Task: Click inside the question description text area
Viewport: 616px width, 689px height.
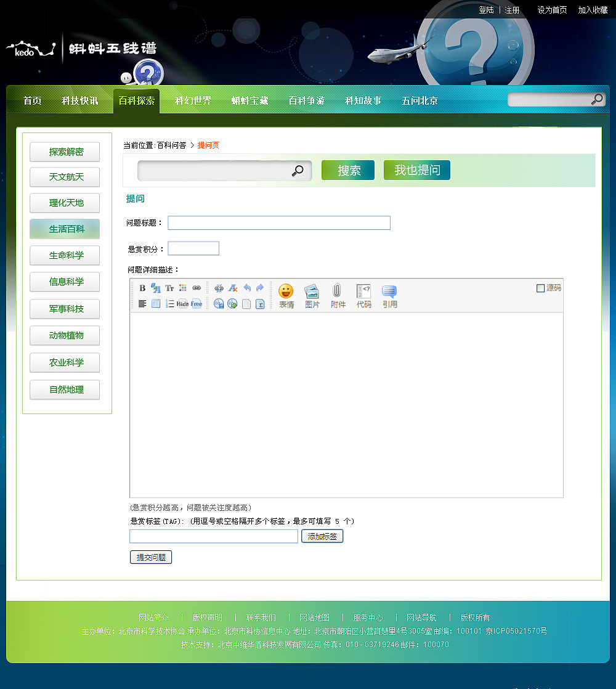Action: pos(346,405)
